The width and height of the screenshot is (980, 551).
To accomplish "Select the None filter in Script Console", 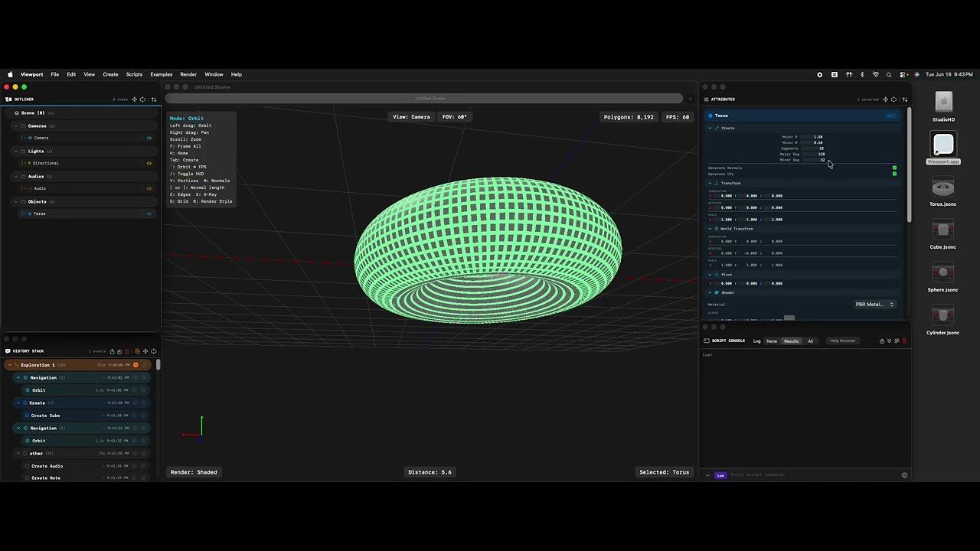I will click(x=772, y=341).
